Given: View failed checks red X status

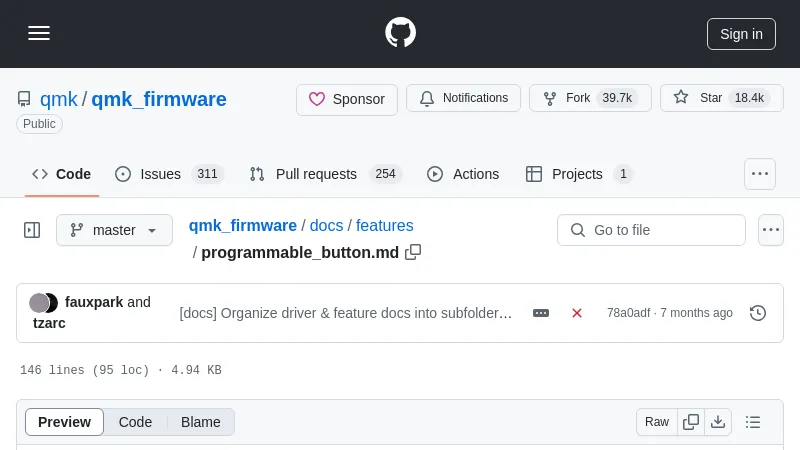Looking at the screenshot, I should click(577, 313).
